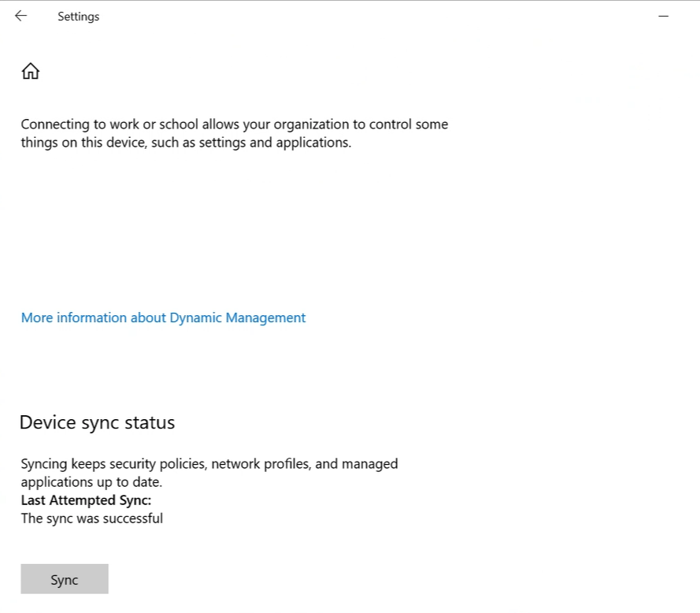Viewport: 700px width, 613px height.
Task: Click the "things on this device" text line
Action: [x=186, y=143]
